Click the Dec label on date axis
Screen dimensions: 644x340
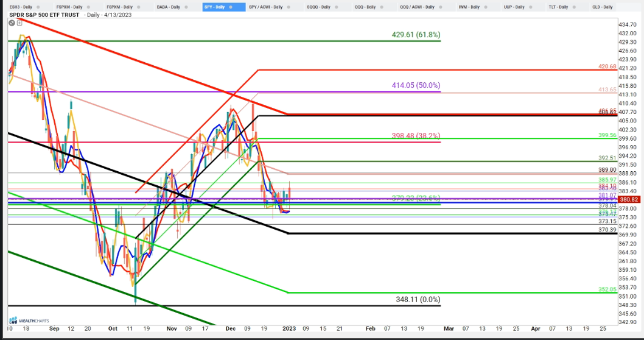231,328
